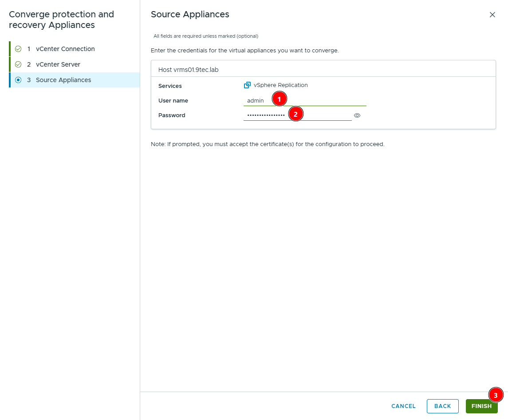Click the Password input field
Image resolution: width=508 pixels, height=420 pixels.
(297, 115)
